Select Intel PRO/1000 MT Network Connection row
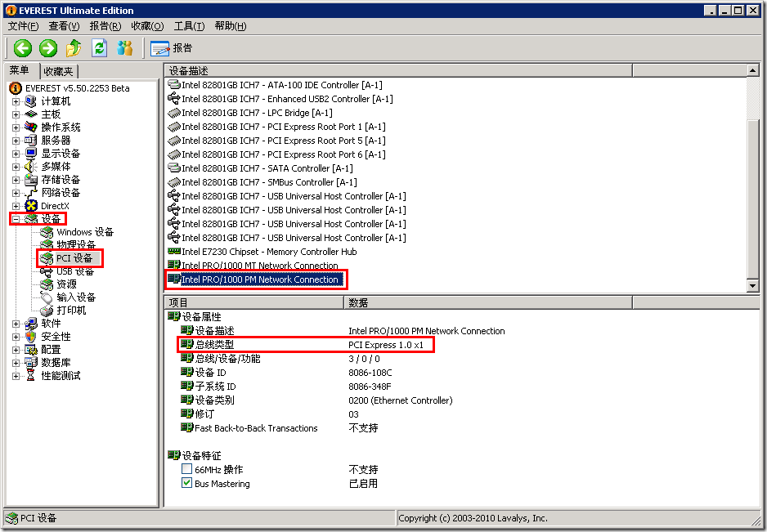This screenshot has height=532, width=767. point(253,266)
